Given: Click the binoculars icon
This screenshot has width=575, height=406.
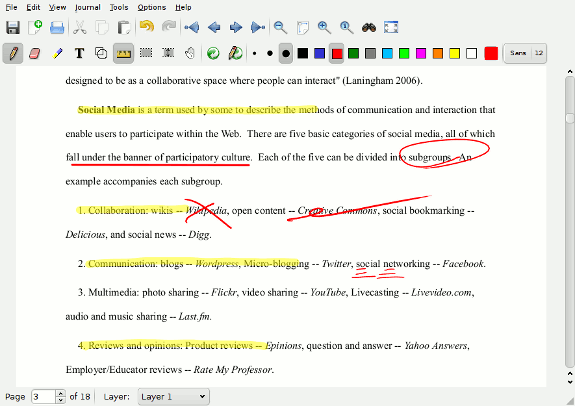Looking at the screenshot, I should click(369, 28).
